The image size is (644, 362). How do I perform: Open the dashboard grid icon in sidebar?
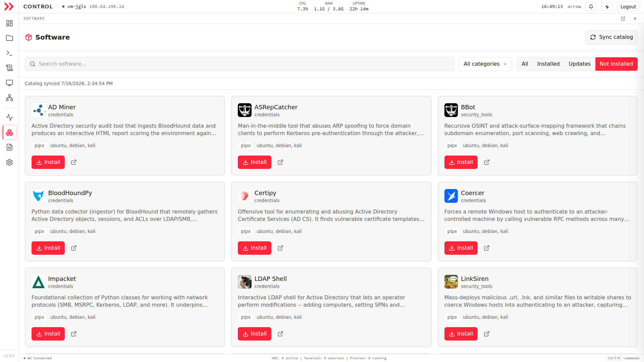pyautogui.click(x=9, y=23)
